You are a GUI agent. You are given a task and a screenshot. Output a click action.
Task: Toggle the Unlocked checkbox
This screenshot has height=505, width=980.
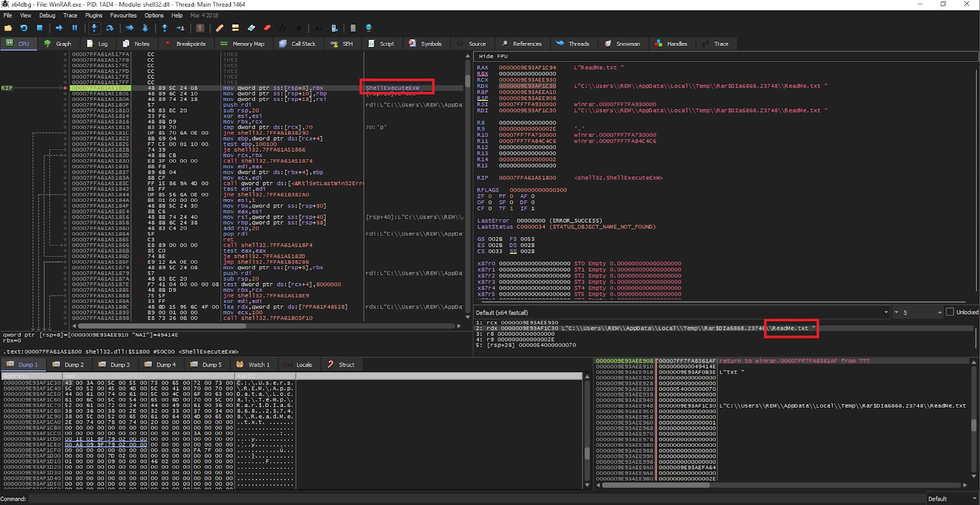point(950,312)
